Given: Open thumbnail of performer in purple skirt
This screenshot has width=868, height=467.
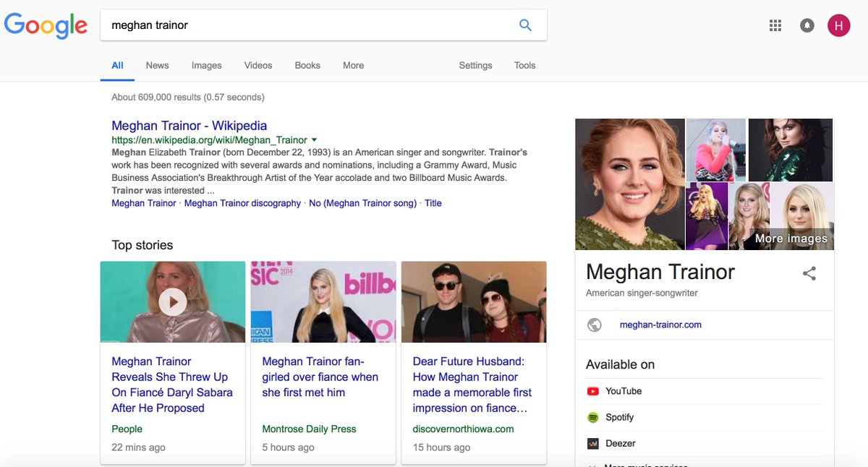Looking at the screenshot, I should point(707,216).
